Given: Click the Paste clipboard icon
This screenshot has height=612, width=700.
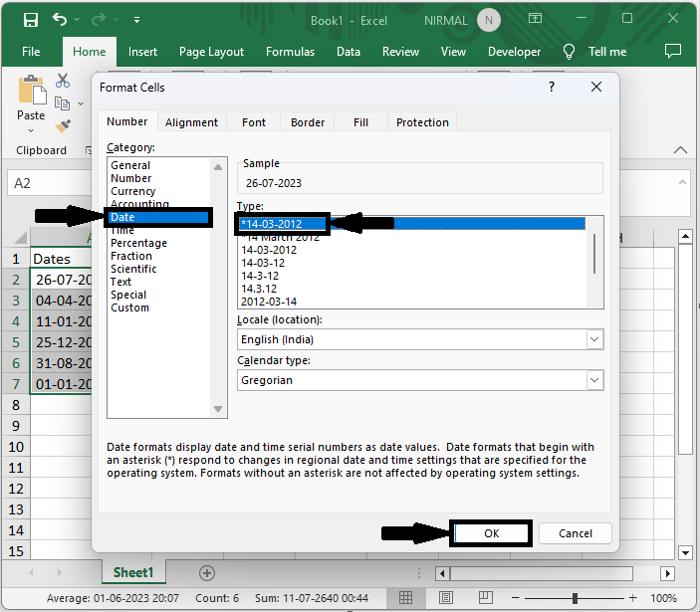Looking at the screenshot, I should [31, 94].
